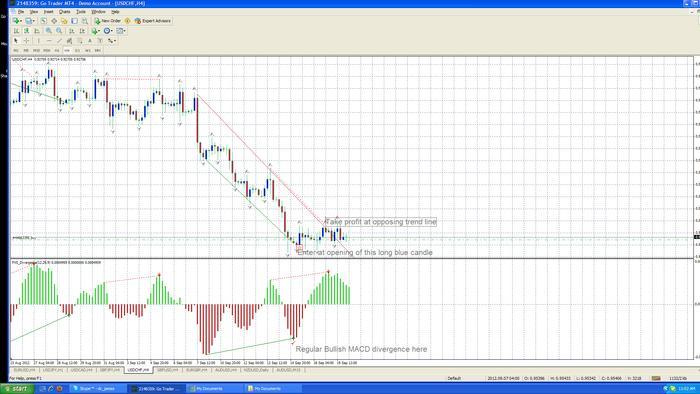The image size is (700, 394).
Task: Toggle the bar chart type
Action: tap(16, 31)
